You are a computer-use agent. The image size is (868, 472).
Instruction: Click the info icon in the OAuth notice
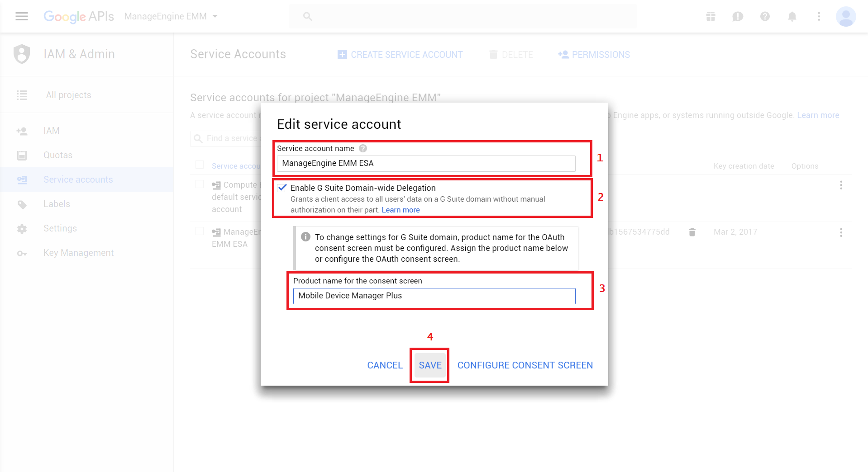click(x=305, y=237)
